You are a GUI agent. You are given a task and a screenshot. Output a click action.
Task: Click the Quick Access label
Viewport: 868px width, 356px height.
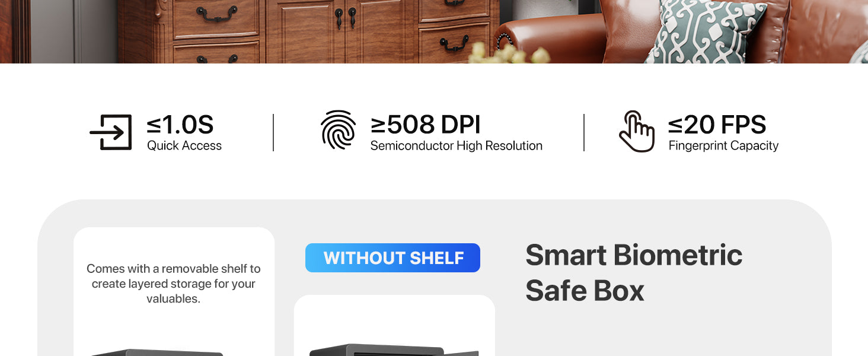184,146
